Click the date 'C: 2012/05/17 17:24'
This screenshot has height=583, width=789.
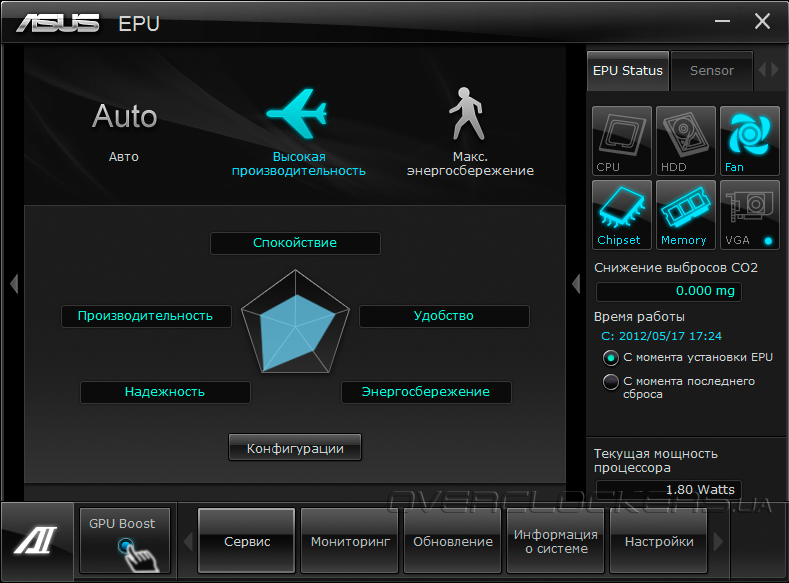pyautogui.click(x=661, y=336)
